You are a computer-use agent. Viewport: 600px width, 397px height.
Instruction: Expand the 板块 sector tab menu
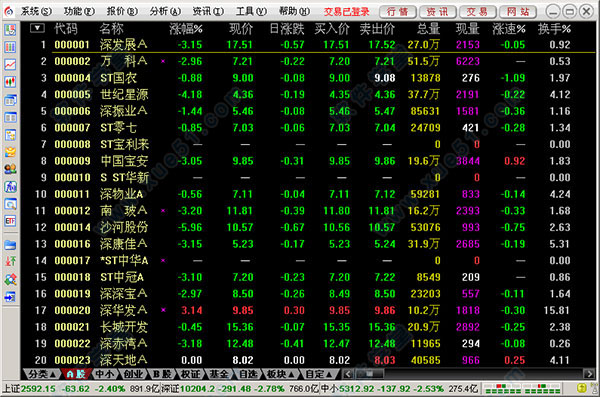[280, 374]
